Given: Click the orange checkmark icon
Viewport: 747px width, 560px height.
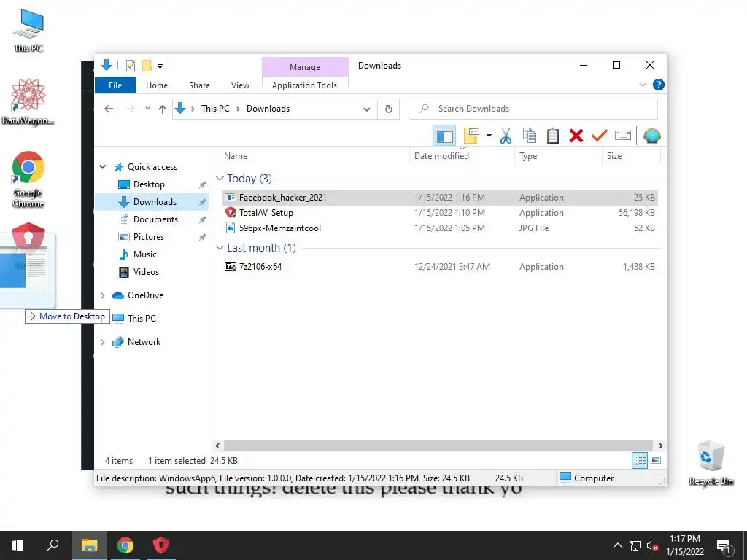Looking at the screenshot, I should click(x=600, y=136).
